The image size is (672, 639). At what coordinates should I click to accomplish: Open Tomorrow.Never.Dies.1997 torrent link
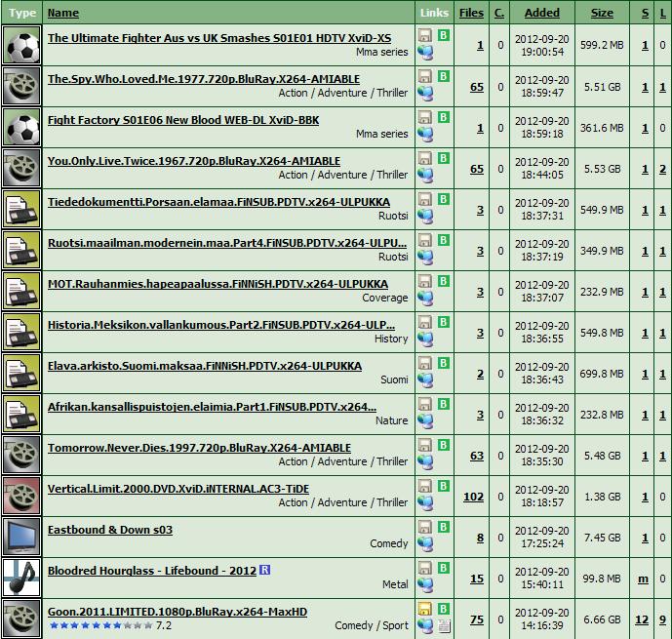point(199,448)
